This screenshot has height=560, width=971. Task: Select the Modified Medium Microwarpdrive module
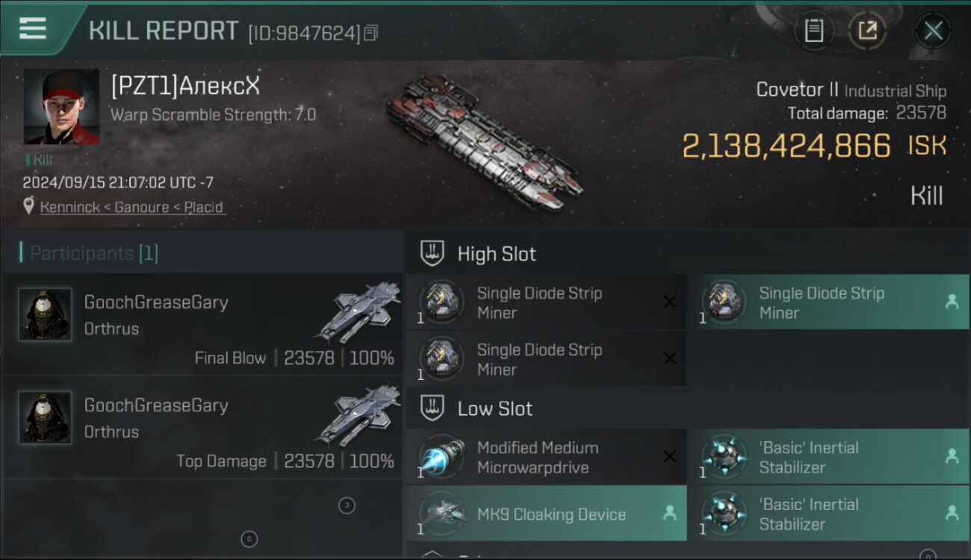[x=538, y=458]
